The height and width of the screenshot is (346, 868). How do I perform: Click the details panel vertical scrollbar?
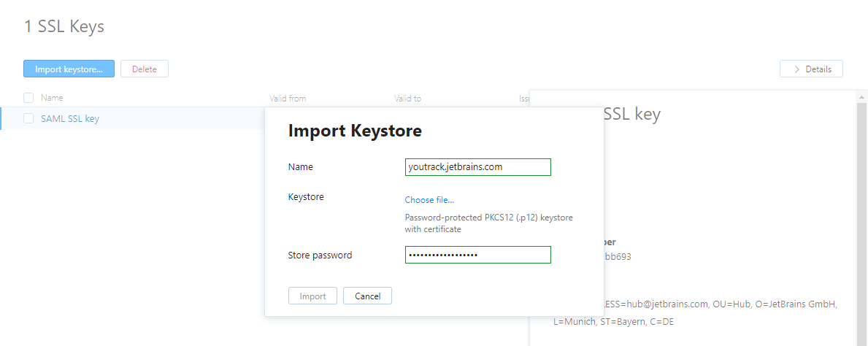(861, 219)
